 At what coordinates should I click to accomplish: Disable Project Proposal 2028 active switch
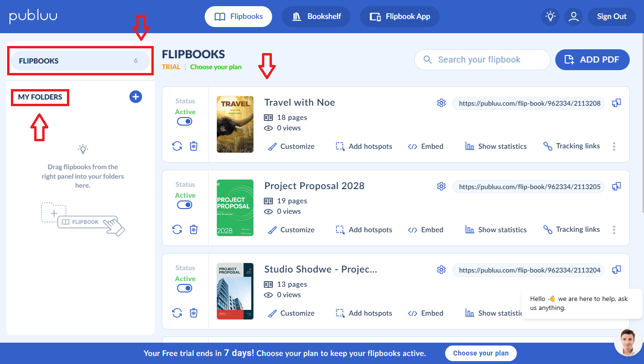pos(185,205)
